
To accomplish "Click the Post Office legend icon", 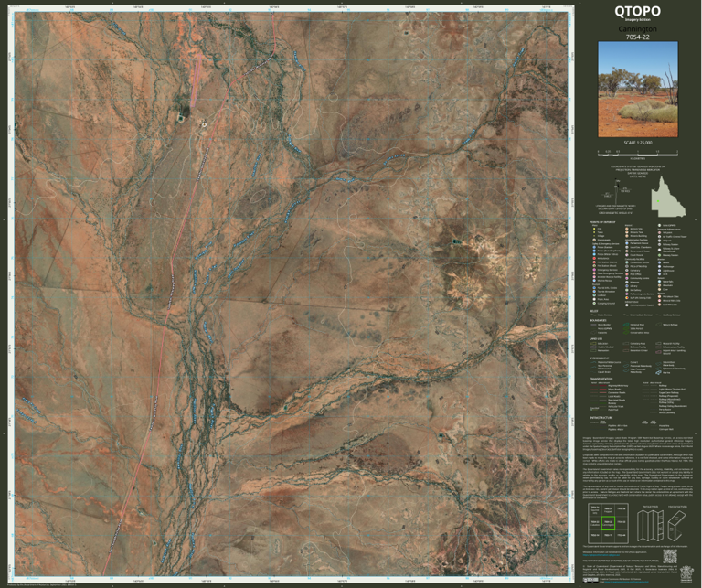I will (x=627, y=274).
